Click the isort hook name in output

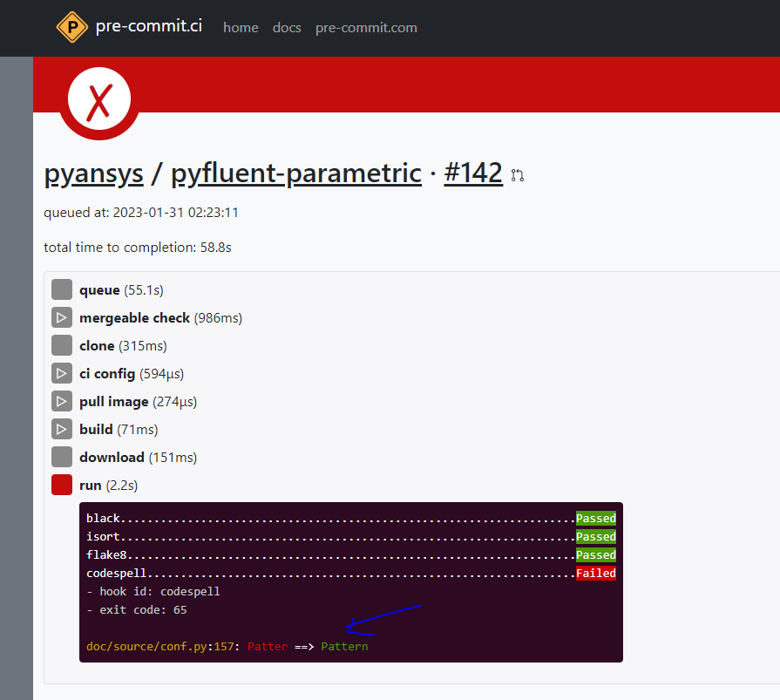point(103,537)
